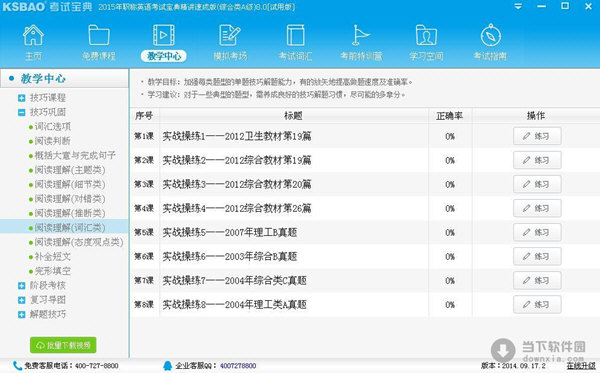
Task: Expand the 解题技巧 tree node
Action: [22, 314]
